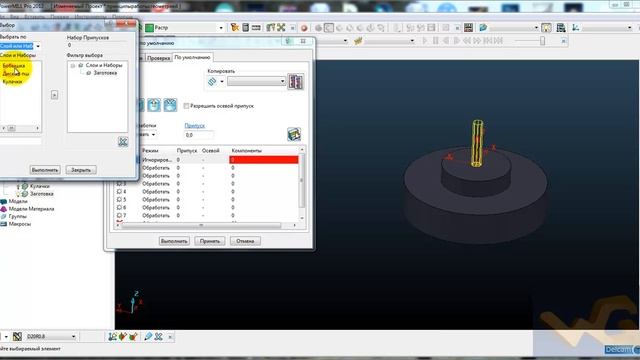
Task: Open the 'Слои или Наб' select-by dropdown
Action: click(x=38, y=46)
